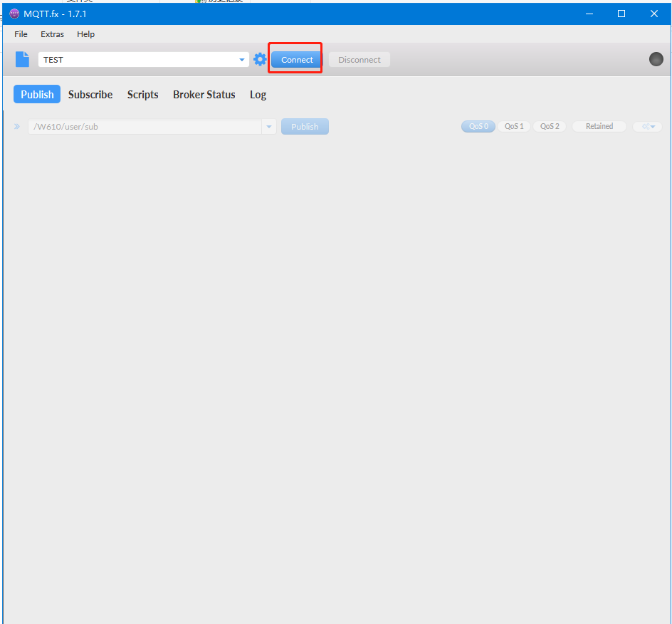Toggle the Retained message option
Image resolution: width=672 pixels, height=624 pixels.
(x=599, y=126)
